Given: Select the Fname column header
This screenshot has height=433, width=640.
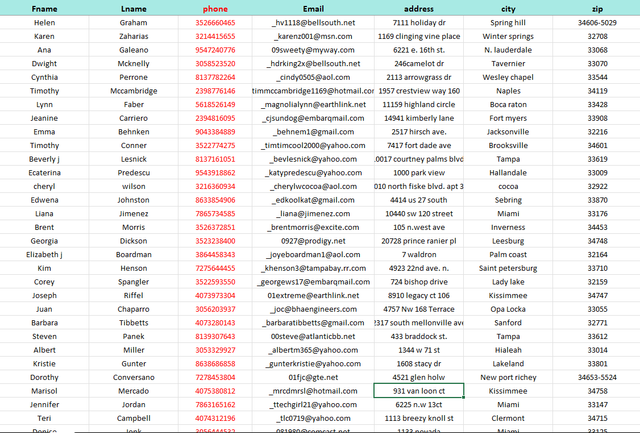Looking at the screenshot, I should [44, 9].
